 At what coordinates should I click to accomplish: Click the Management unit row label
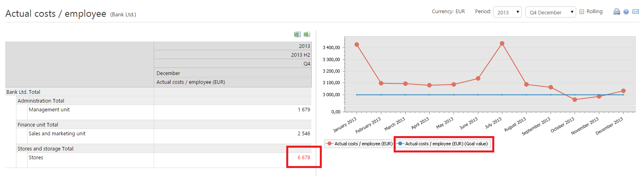(x=49, y=110)
